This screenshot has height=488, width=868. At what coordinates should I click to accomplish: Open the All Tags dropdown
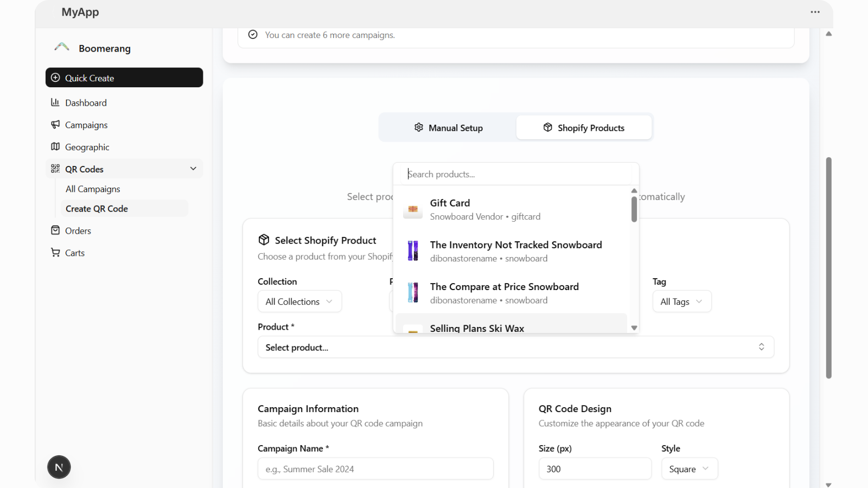(681, 301)
